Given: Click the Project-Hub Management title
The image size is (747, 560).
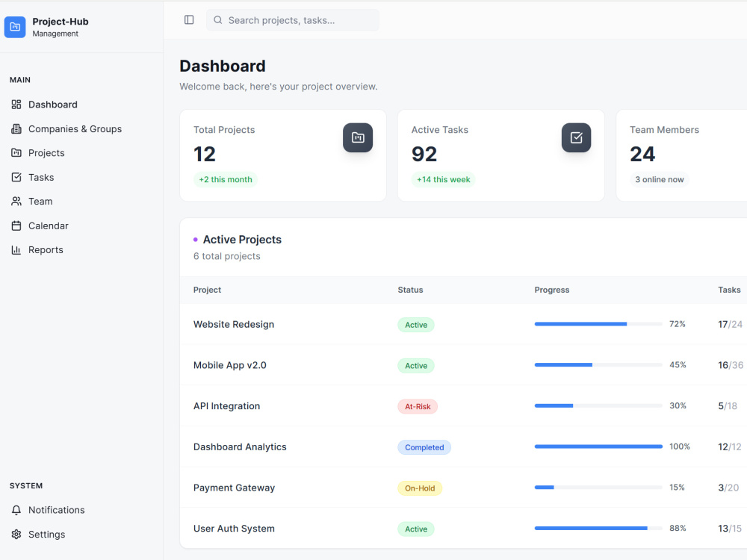Looking at the screenshot, I should point(61,27).
